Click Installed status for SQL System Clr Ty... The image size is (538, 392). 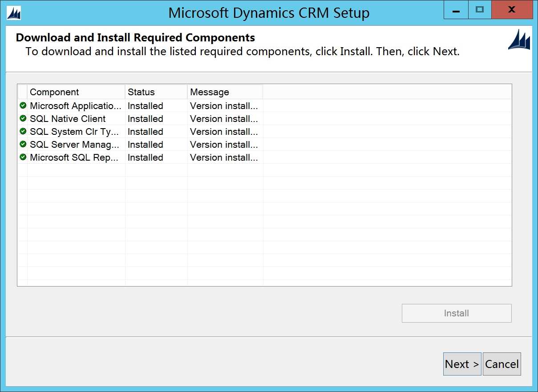(146, 132)
